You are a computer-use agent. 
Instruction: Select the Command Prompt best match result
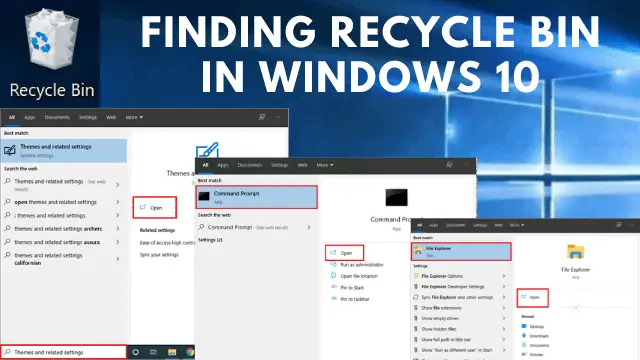(x=256, y=197)
